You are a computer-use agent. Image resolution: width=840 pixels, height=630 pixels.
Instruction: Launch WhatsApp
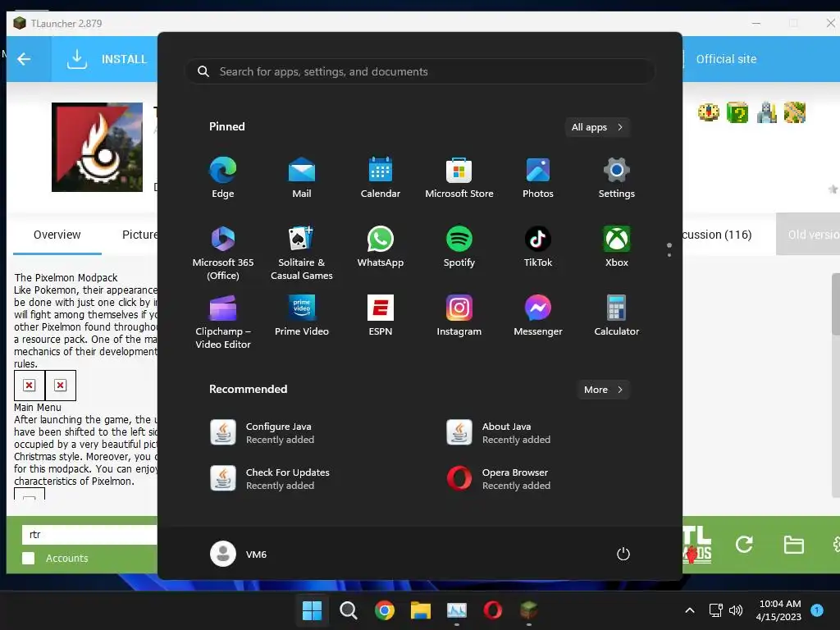(x=381, y=246)
